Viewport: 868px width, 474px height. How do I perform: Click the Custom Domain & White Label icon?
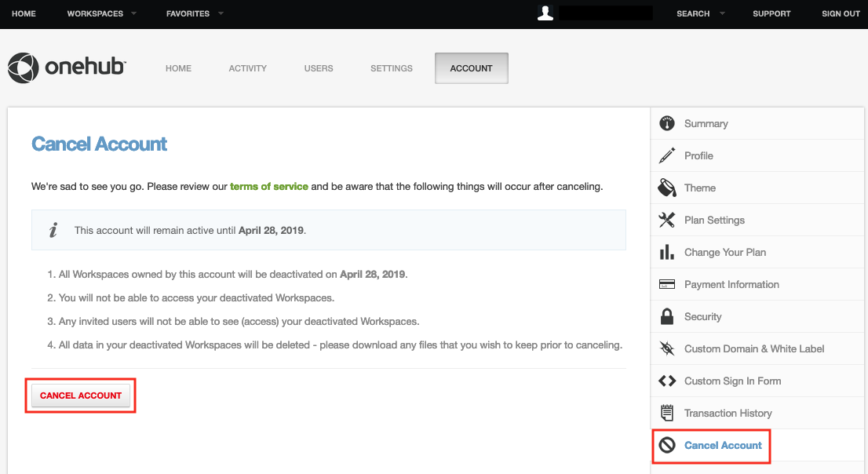667,348
